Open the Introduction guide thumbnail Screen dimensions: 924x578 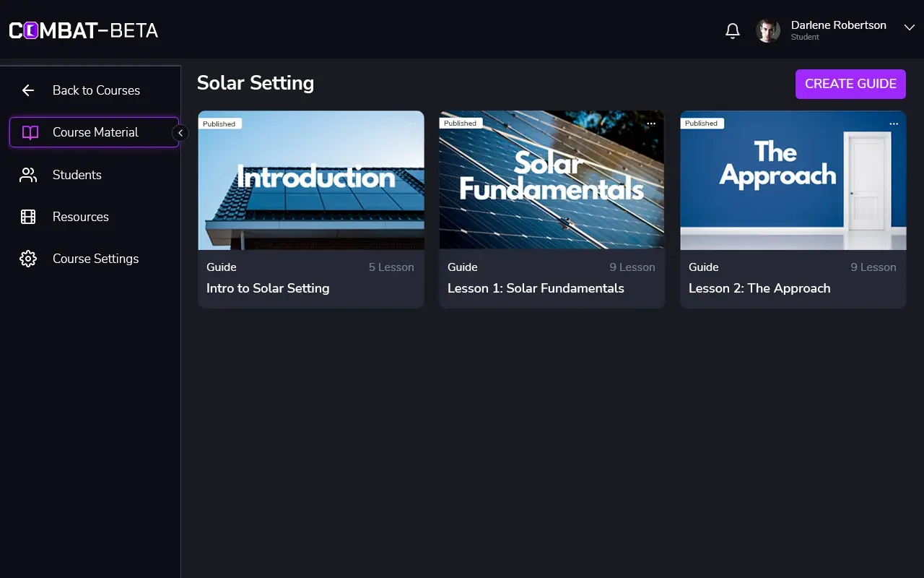[x=311, y=181]
